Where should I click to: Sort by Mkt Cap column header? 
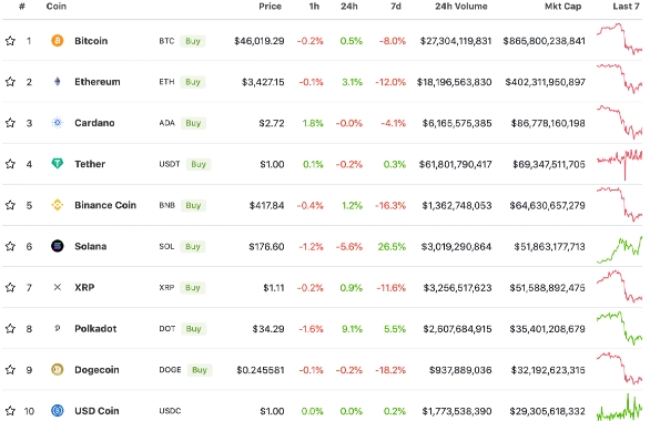tap(563, 6)
